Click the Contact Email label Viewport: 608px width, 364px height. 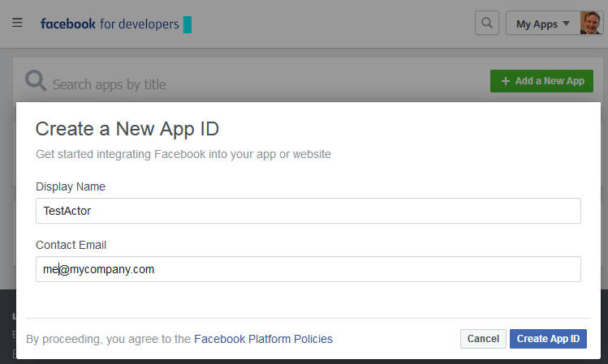click(71, 245)
